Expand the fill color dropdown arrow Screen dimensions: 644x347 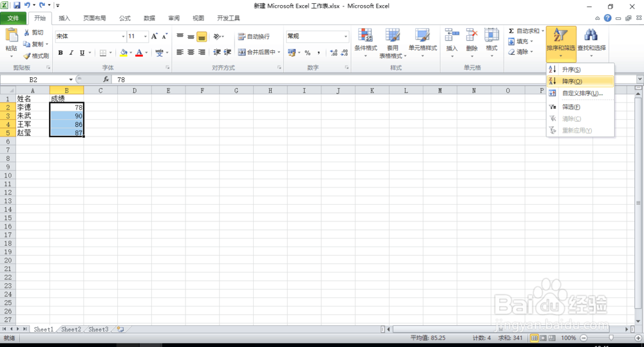[131, 53]
